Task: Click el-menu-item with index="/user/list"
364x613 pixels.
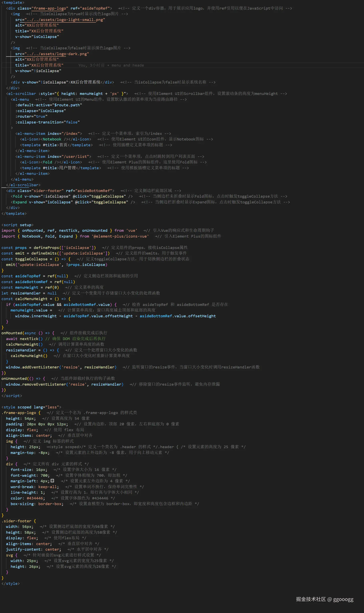Action: [x=53, y=156]
